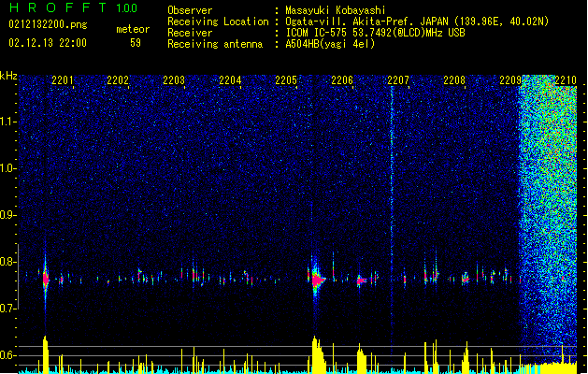Click the strong meteor echo near 2201

point(46,279)
